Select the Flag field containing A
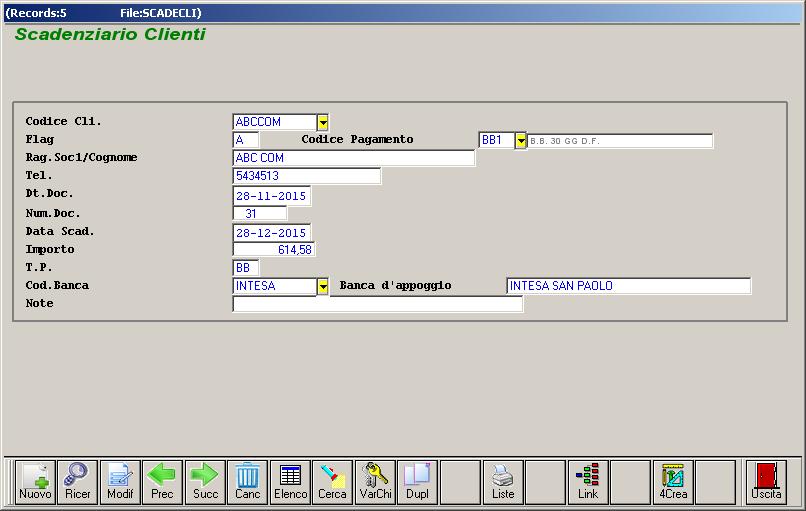The height and width of the screenshot is (511, 806). pyautogui.click(x=246, y=140)
